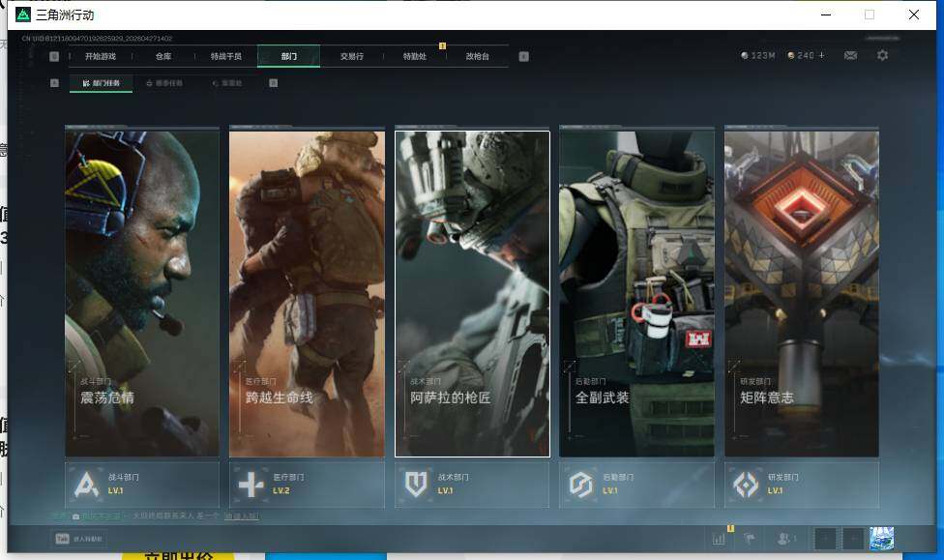
Task: Click the previous-tab key icon left of 开始游戏
Action: point(54,57)
